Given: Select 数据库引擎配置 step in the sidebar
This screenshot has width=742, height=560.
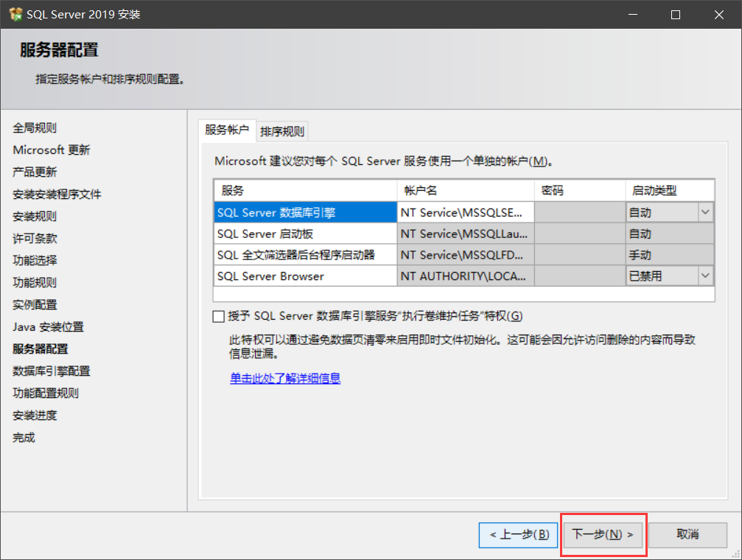Looking at the screenshot, I should click(51, 371).
